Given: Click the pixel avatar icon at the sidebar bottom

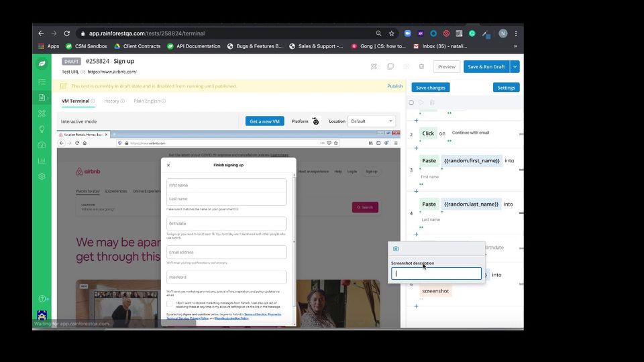Looking at the screenshot, I should point(42,315).
